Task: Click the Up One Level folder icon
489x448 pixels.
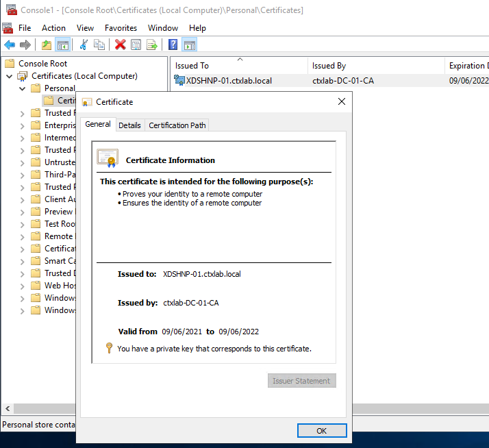Action: (x=47, y=45)
